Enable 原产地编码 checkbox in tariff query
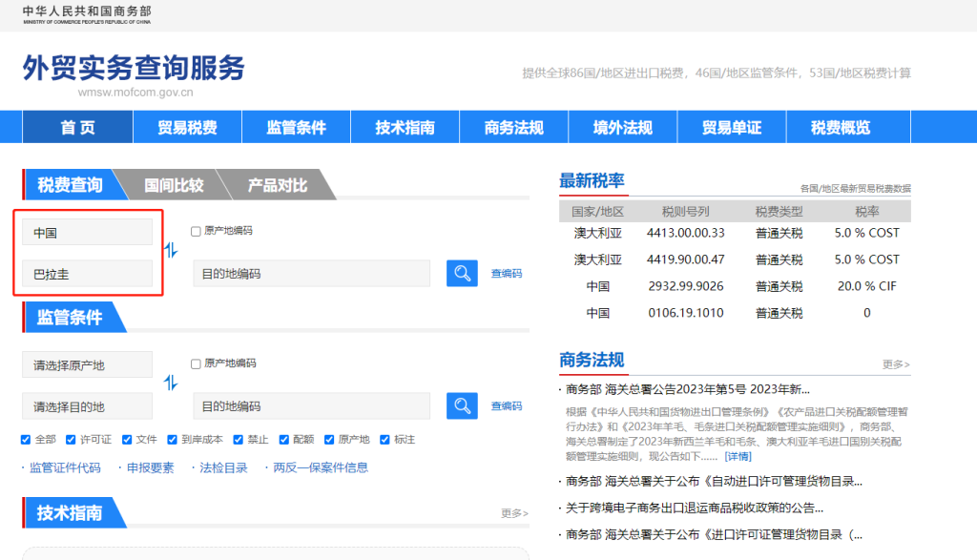The height and width of the screenshot is (560, 977). click(x=196, y=231)
